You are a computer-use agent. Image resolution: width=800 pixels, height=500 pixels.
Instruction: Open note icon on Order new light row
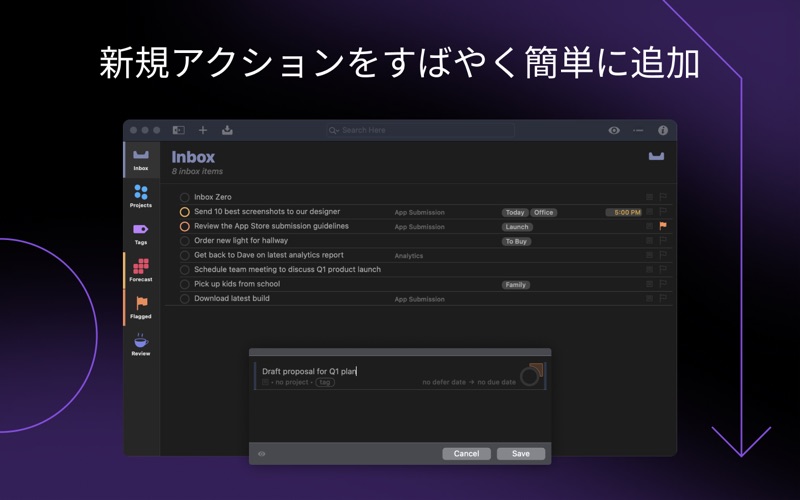tap(649, 240)
